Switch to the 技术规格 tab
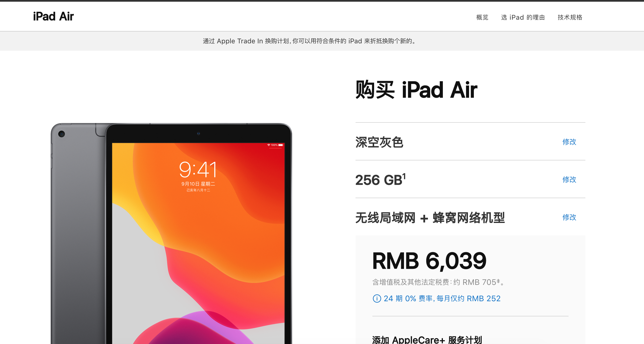 click(570, 17)
